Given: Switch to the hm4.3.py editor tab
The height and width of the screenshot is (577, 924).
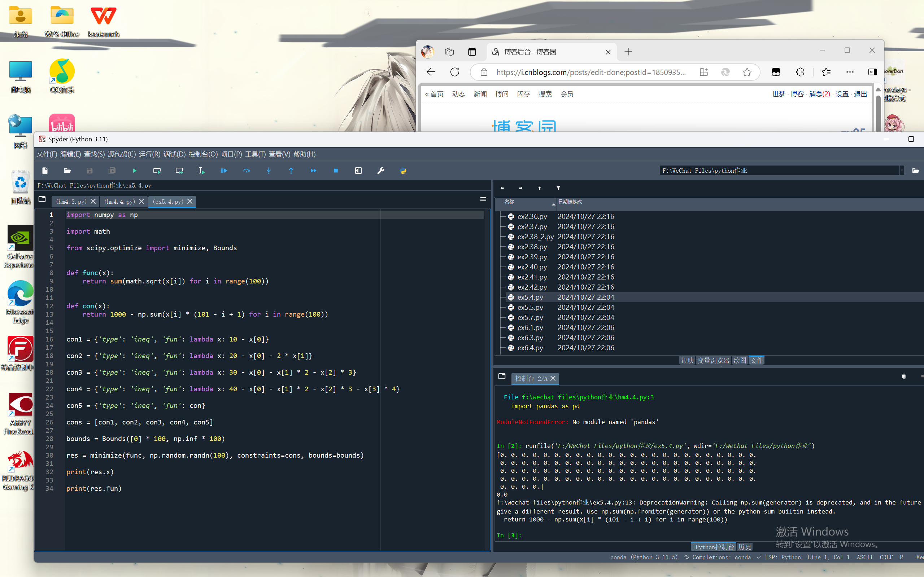Looking at the screenshot, I should (71, 202).
